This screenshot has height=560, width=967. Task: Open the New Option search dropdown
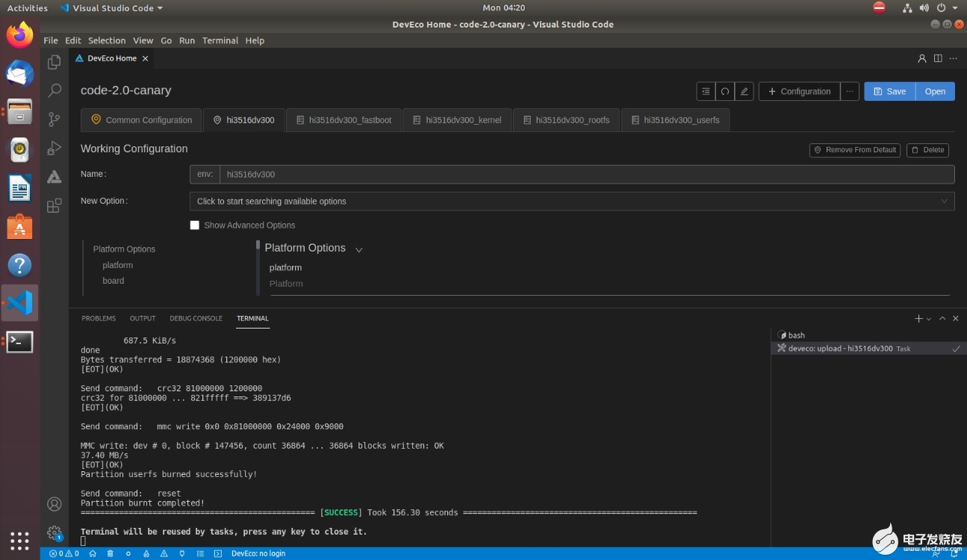(572, 201)
